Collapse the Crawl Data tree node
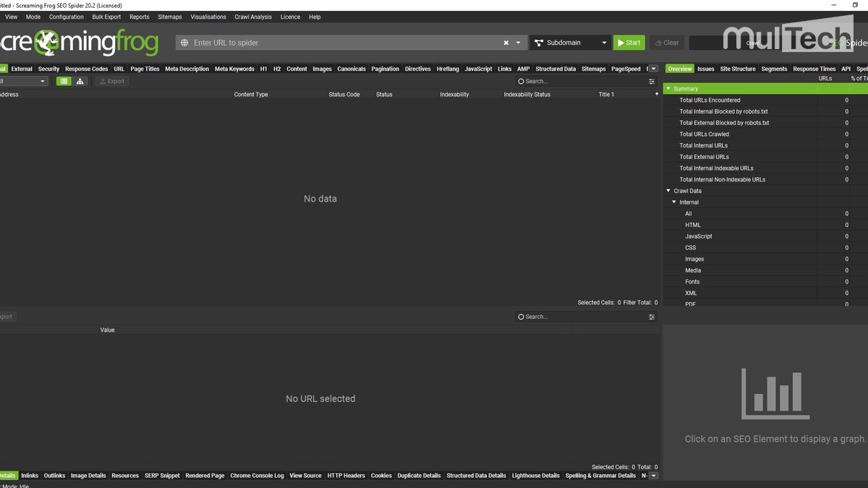Screen dimensions: 868x488 [x=668, y=191]
